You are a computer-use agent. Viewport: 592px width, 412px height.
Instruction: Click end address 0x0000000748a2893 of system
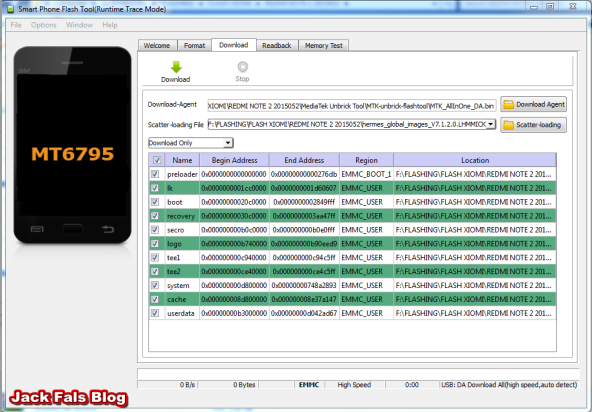(x=304, y=285)
